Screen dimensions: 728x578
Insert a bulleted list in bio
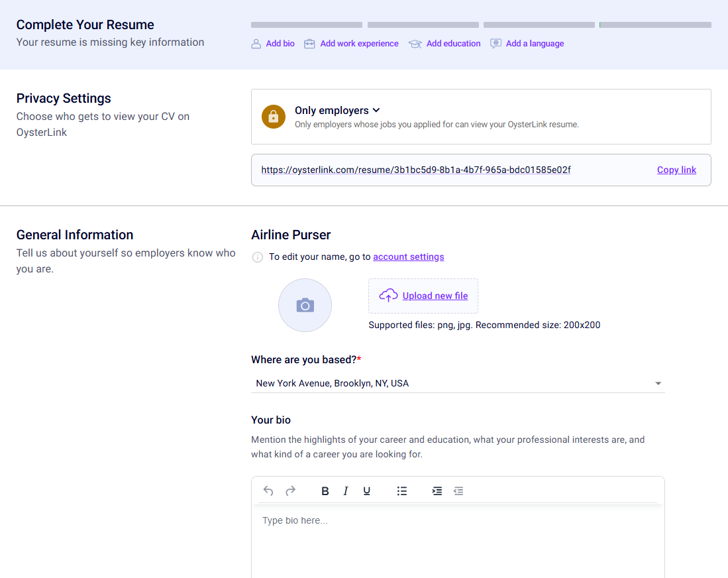point(402,491)
